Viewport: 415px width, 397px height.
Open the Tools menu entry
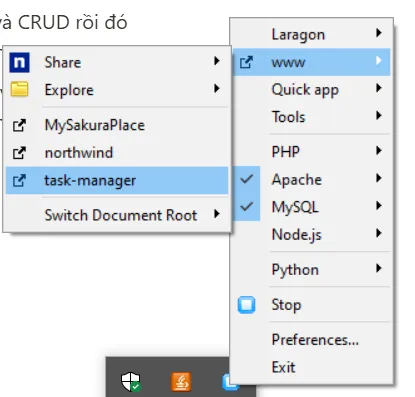(311, 117)
